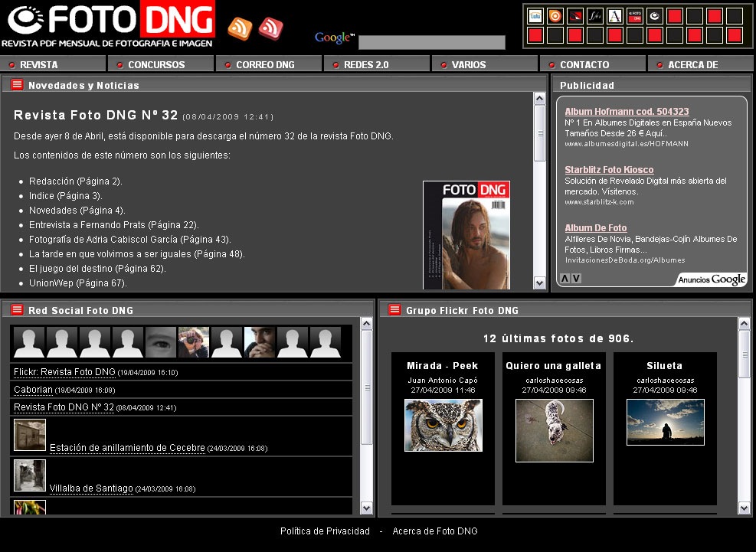This screenshot has width=756, height=552.
Task: Click the photo title Mirada - Peek
Action: [443, 365]
